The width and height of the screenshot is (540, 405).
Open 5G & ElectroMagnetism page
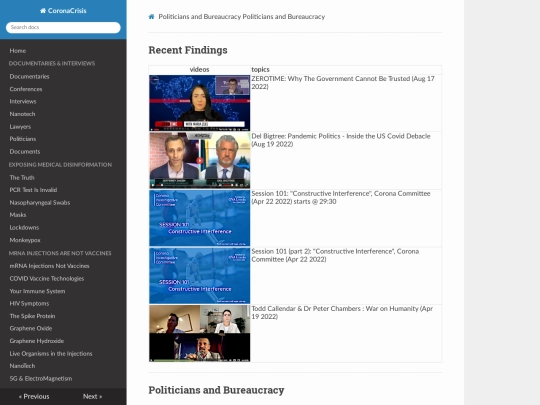[41, 378]
